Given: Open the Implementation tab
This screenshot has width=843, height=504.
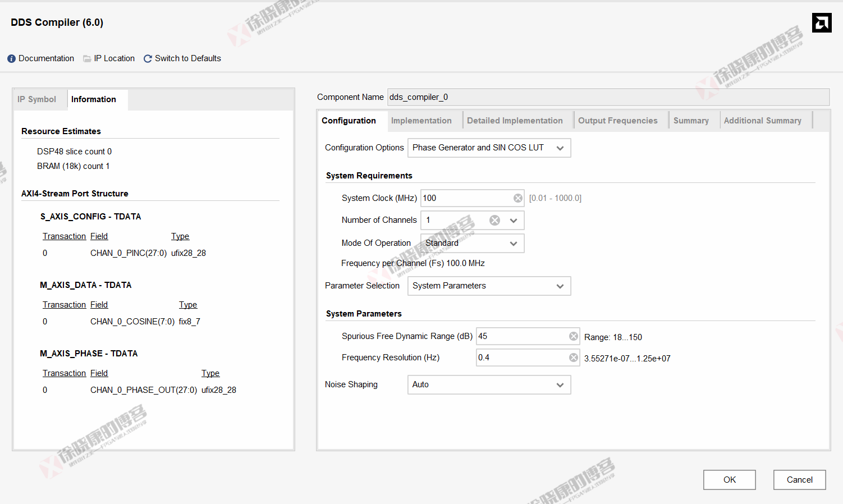Looking at the screenshot, I should click(421, 121).
